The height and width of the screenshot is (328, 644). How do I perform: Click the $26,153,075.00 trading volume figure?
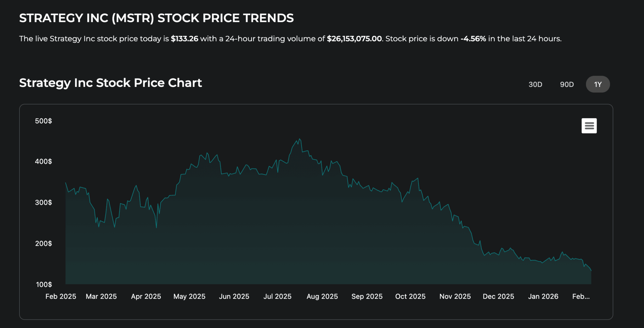(354, 39)
